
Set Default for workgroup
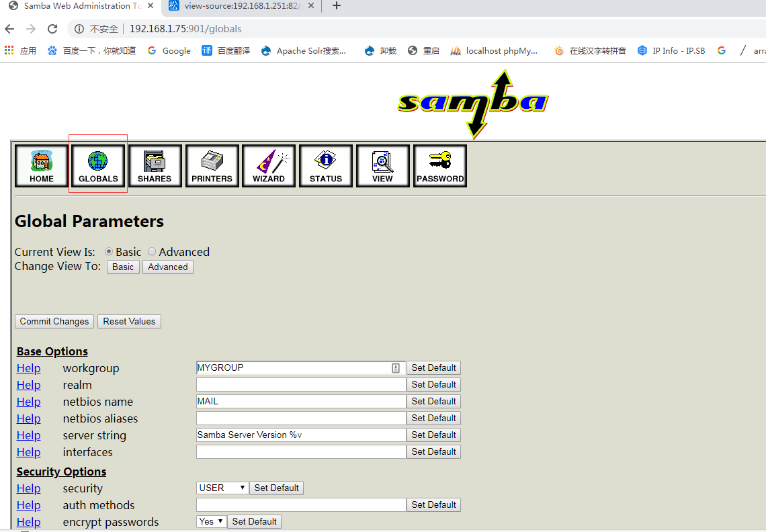[434, 367]
